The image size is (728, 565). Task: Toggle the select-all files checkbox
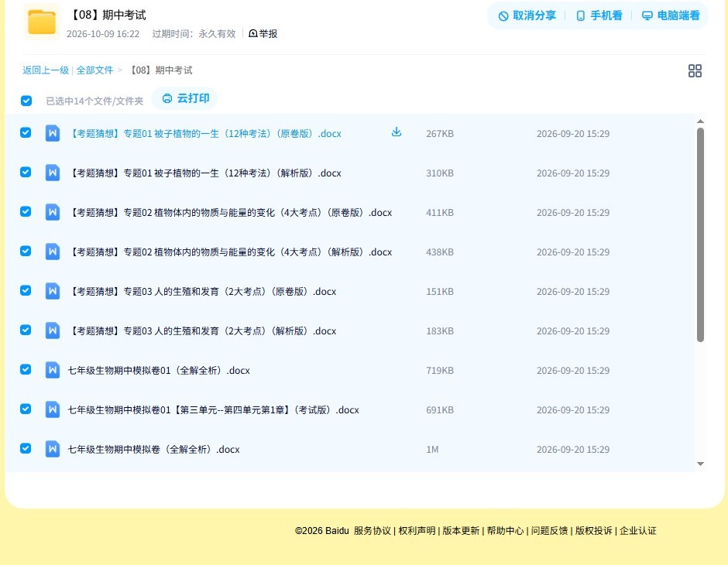[26, 101]
